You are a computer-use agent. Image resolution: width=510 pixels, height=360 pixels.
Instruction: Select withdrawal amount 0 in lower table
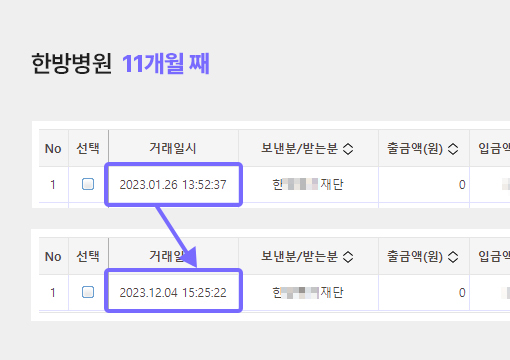tap(462, 292)
